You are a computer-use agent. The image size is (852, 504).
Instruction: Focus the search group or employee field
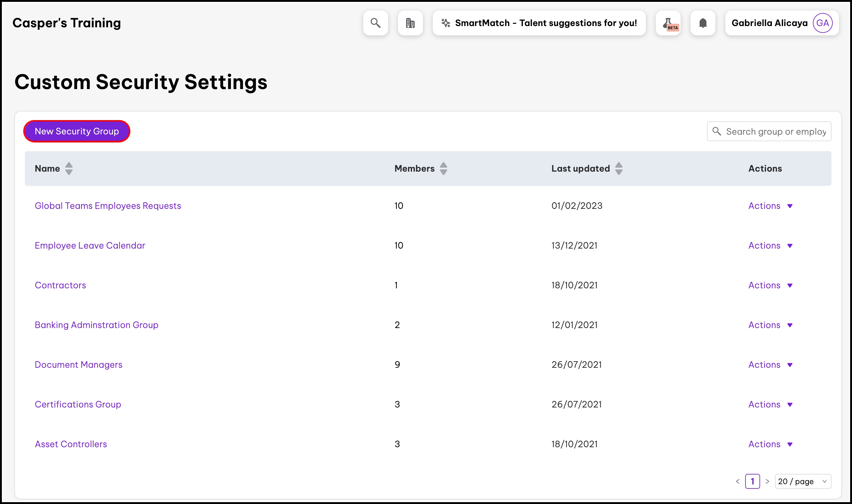pos(769,131)
